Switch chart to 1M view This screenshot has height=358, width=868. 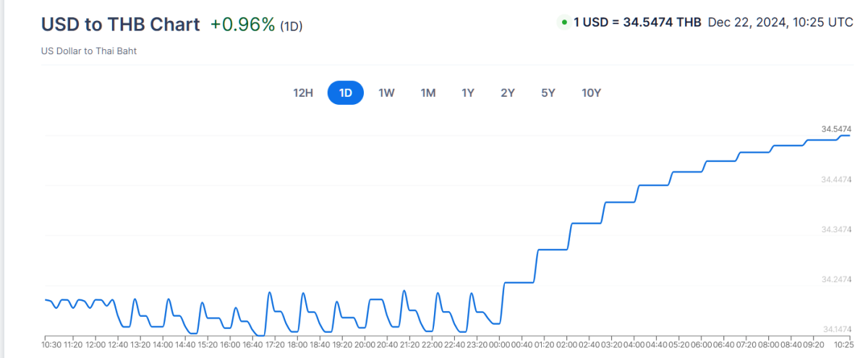428,93
